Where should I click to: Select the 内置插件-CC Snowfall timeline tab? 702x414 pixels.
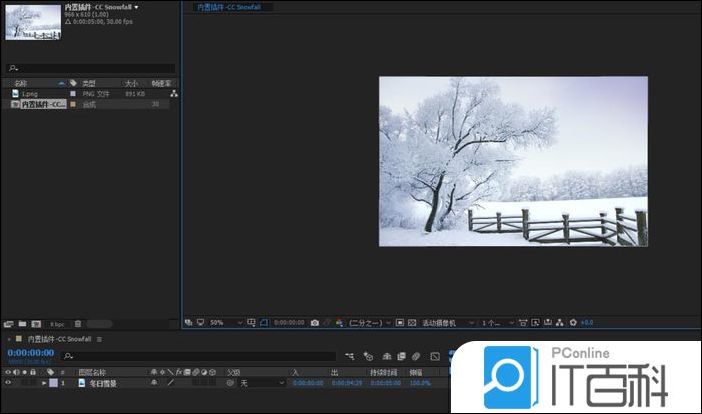click(59, 339)
